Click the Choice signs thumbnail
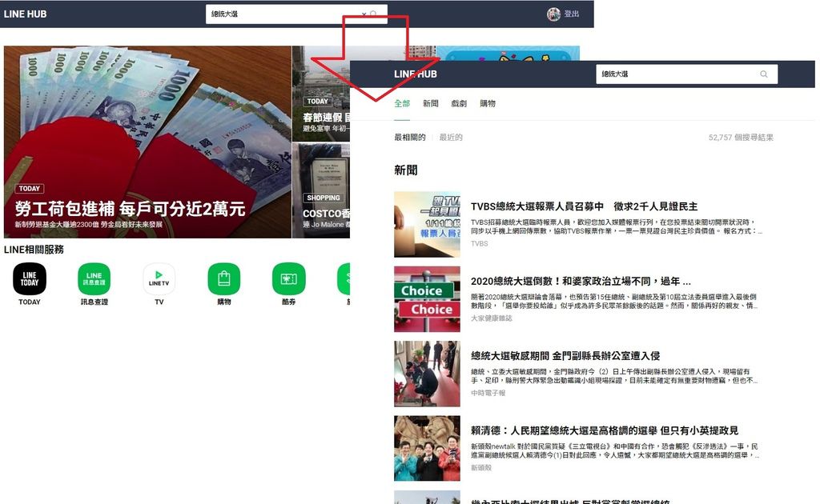 (428, 298)
